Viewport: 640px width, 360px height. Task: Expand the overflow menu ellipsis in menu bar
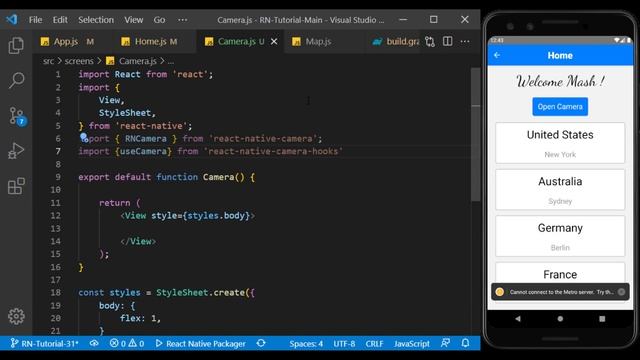pyautogui.click(x=182, y=20)
